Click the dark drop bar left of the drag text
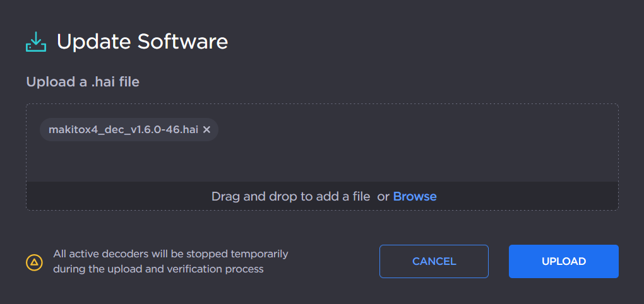Image resolution: width=644 pixels, height=304 pixels. 114,196
